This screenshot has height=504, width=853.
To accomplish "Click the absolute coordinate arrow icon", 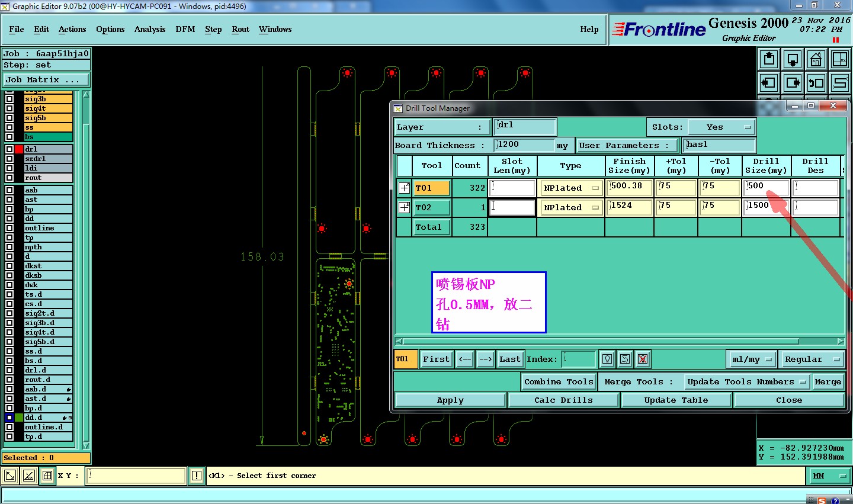I will (10, 476).
